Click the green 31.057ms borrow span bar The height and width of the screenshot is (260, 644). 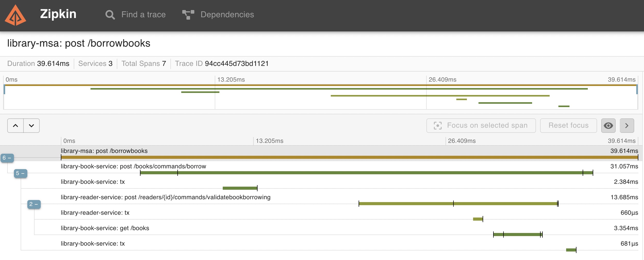click(x=367, y=173)
